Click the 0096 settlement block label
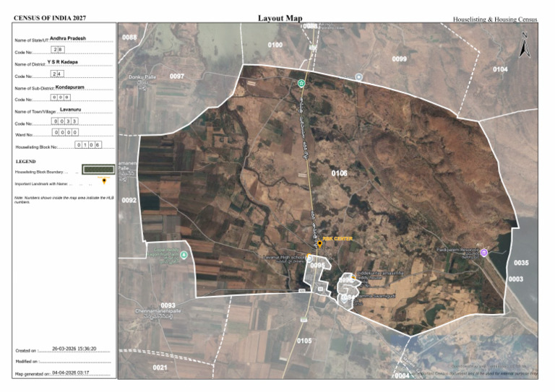Image resolution: width=555 pixels, height=392 pixels. (x=345, y=280)
